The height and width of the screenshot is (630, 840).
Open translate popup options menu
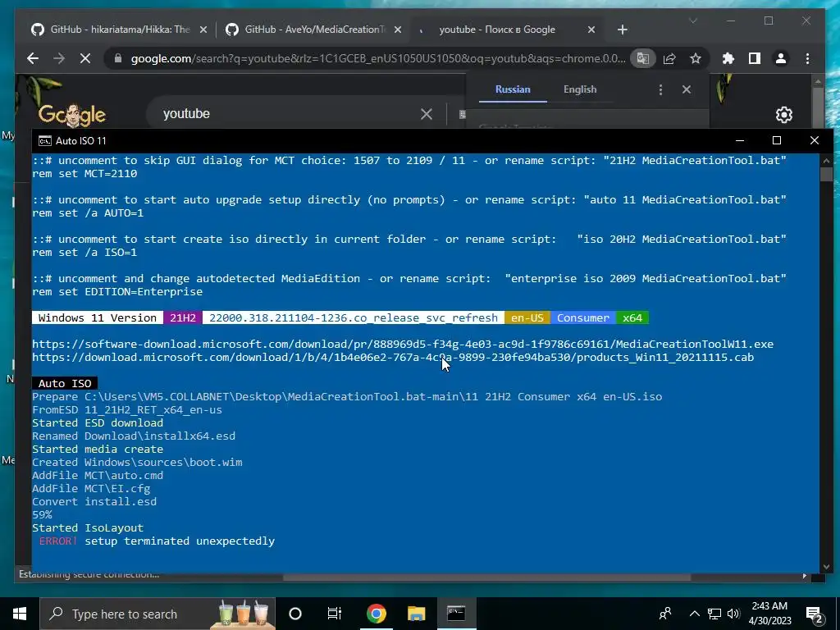660,89
